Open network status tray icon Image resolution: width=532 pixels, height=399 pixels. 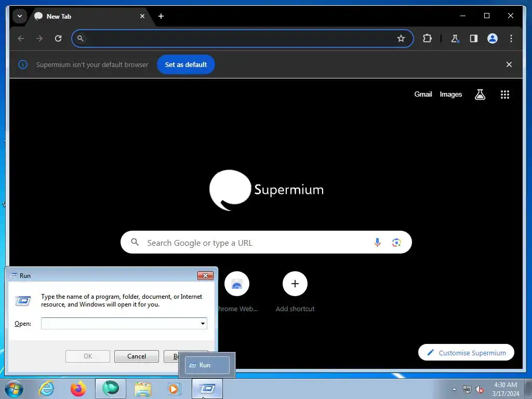click(467, 389)
